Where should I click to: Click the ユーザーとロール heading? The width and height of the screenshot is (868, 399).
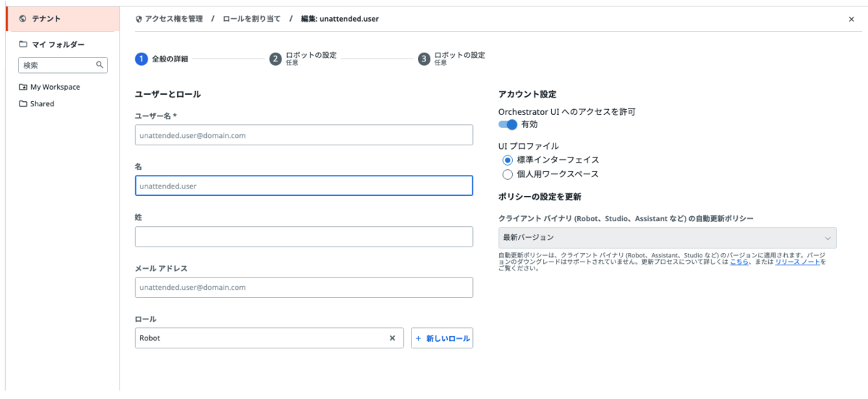168,94
